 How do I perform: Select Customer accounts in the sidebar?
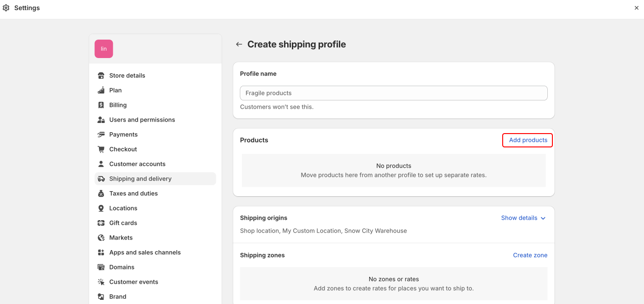click(155, 164)
